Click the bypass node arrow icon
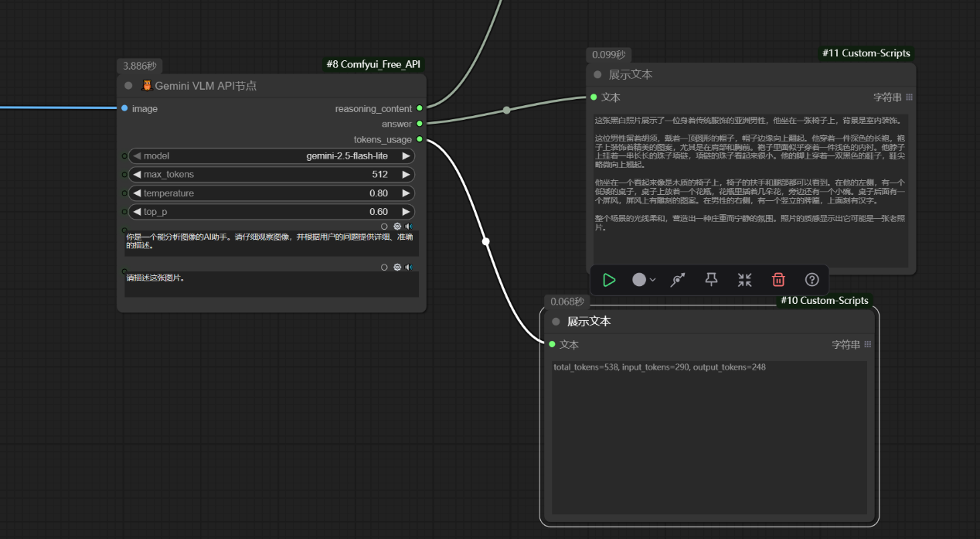This screenshot has height=539, width=980. (x=678, y=280)
